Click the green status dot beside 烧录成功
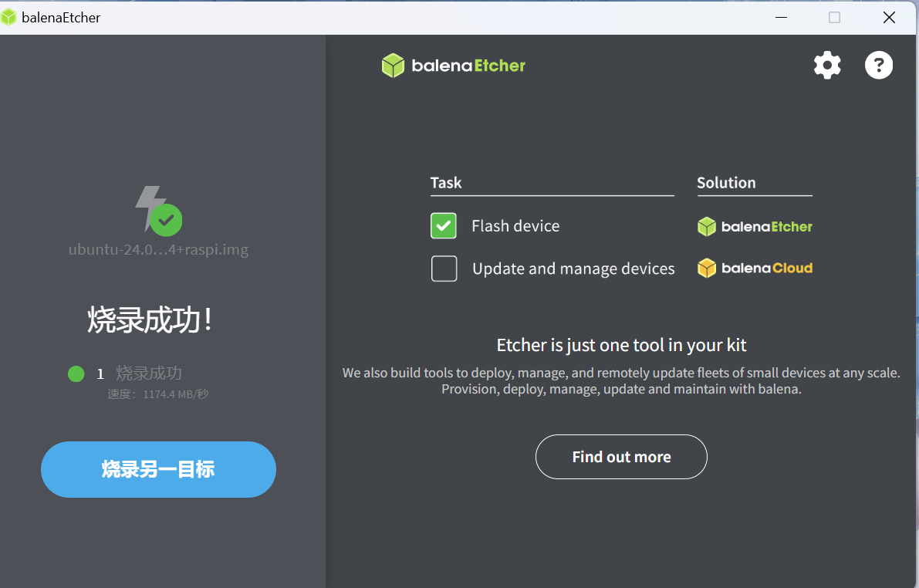 tap(76, 373)
